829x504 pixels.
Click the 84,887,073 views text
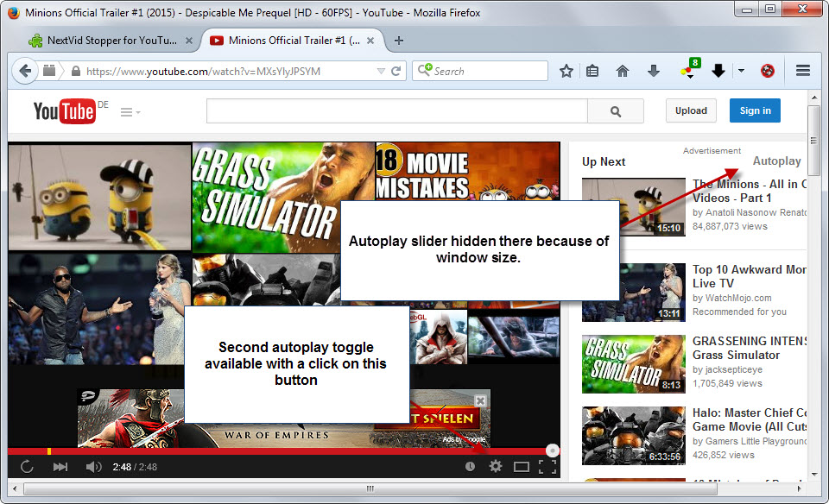click(730, 226)
